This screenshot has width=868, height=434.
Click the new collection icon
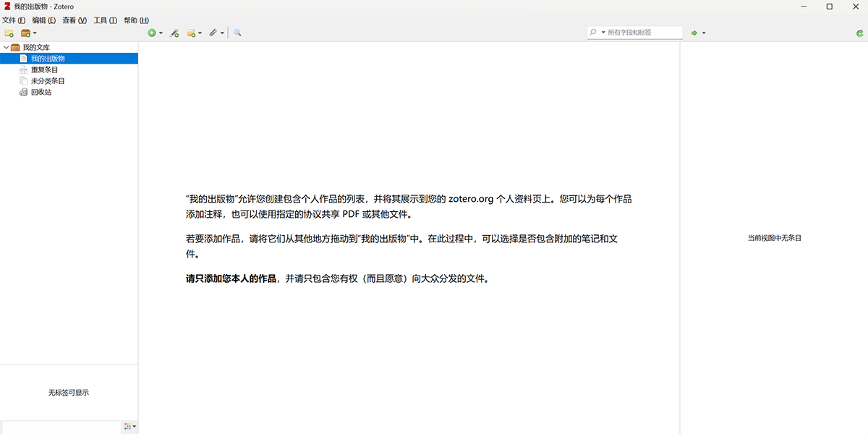tap(9, 33)
